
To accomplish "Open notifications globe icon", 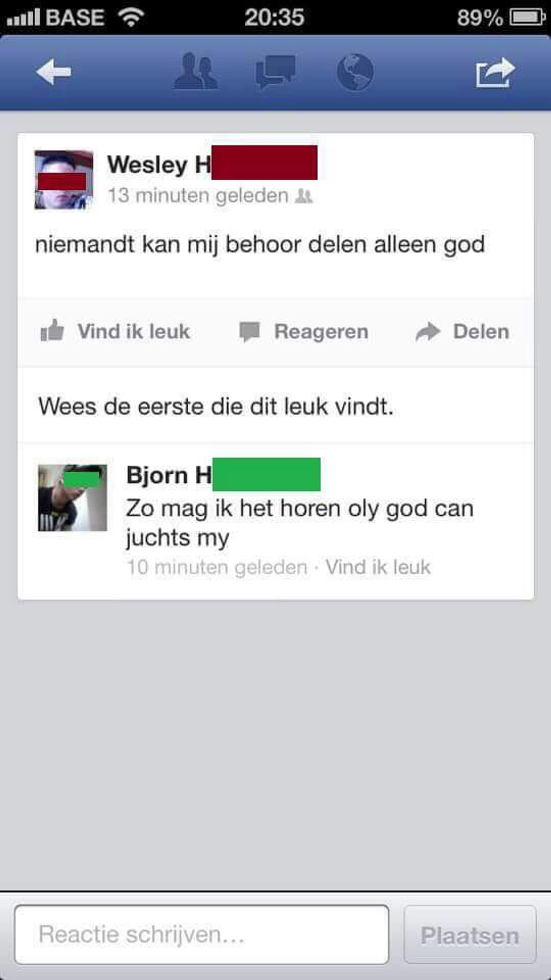I will (355, 72).
